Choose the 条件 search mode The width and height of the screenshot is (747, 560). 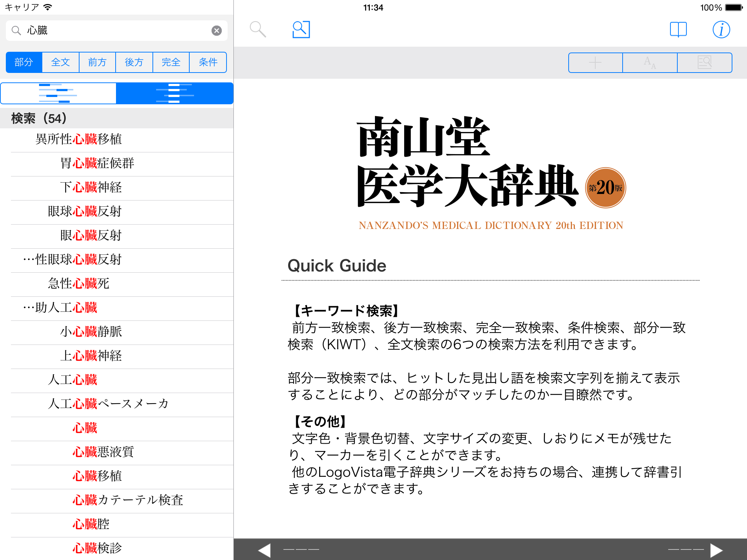pyautogui.click(x=208, y=62)
